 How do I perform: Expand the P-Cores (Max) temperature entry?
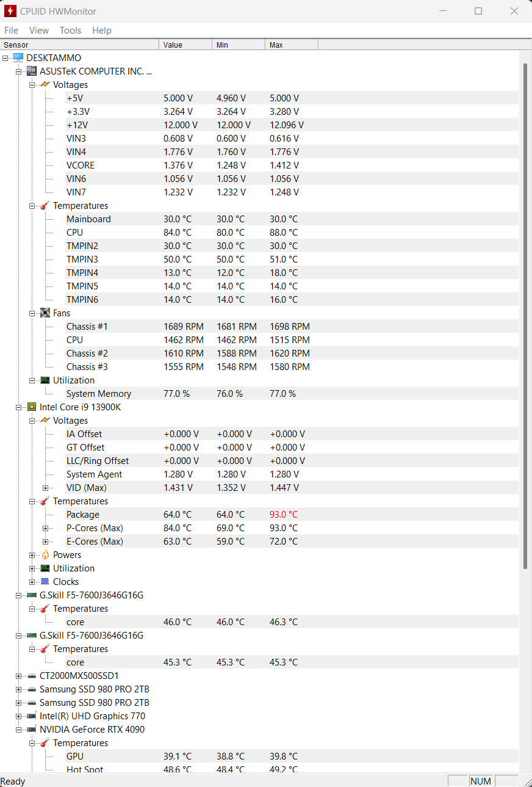coord(45,528)
